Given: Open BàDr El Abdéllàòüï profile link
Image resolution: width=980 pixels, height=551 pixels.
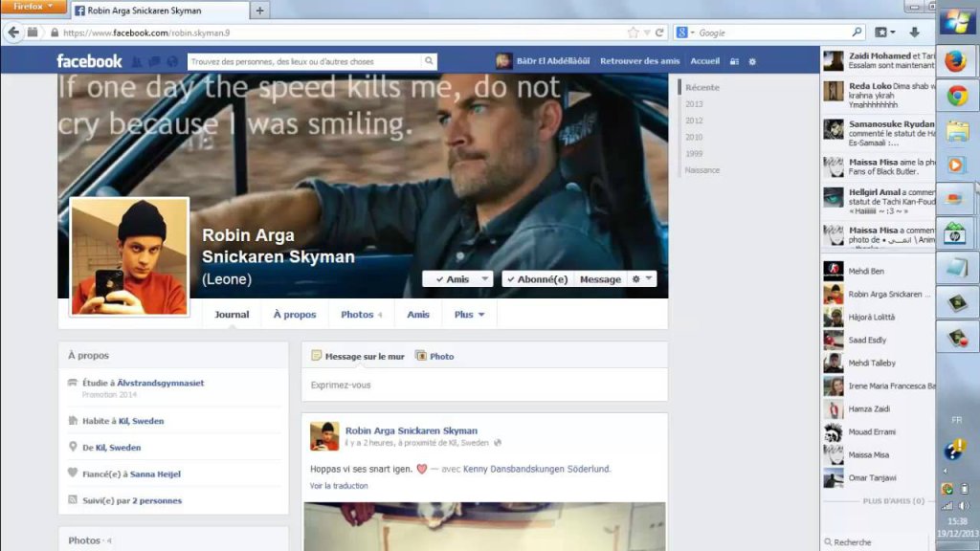Looking at the screenshot, I should pyautogui.click(x=544, y=61).
